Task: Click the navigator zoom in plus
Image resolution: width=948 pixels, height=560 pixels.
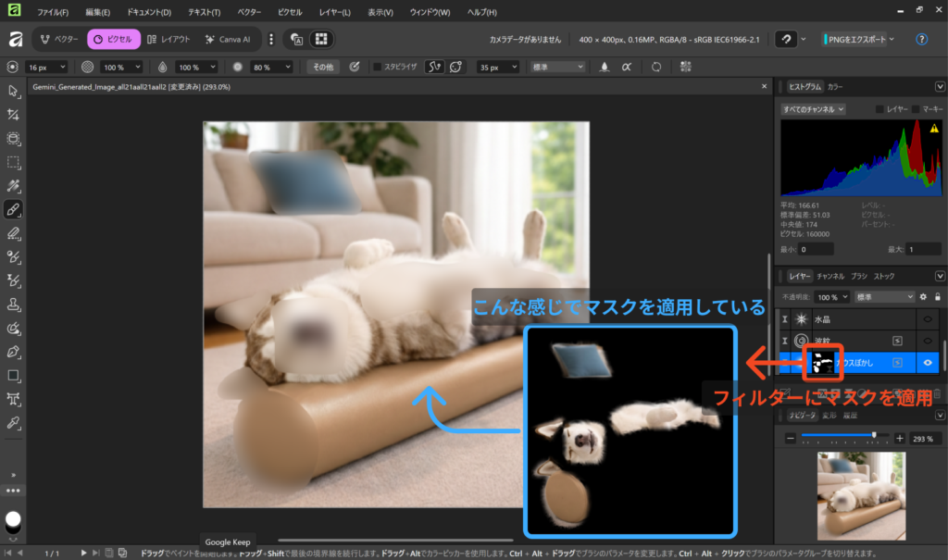Action: tap(899, 438)
